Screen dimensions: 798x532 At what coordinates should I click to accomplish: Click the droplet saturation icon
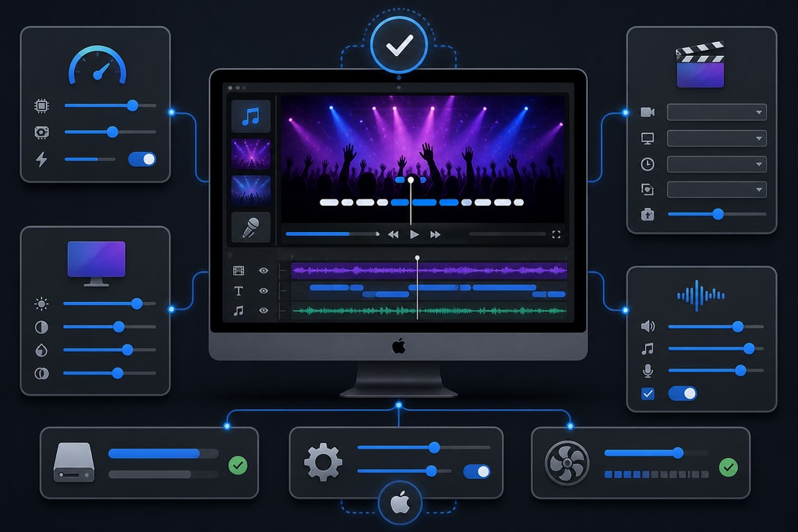pos(41,351)
